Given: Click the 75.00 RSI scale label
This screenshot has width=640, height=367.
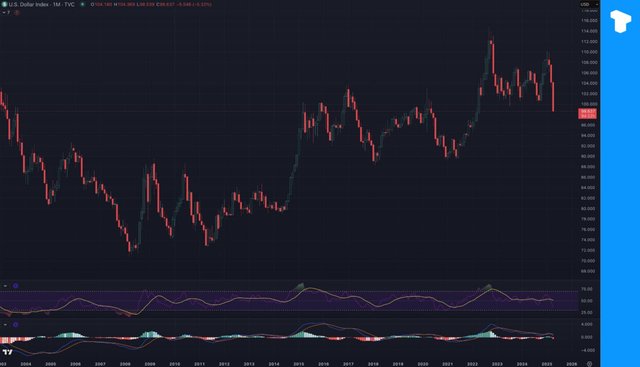Looking at the screenshot, I should 587,289.
